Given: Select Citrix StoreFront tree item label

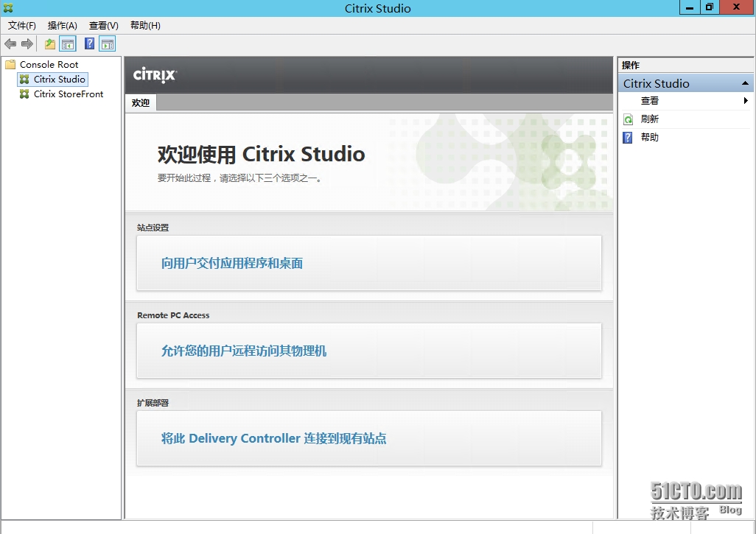Looking at the screenshot, I should (69, 94).
